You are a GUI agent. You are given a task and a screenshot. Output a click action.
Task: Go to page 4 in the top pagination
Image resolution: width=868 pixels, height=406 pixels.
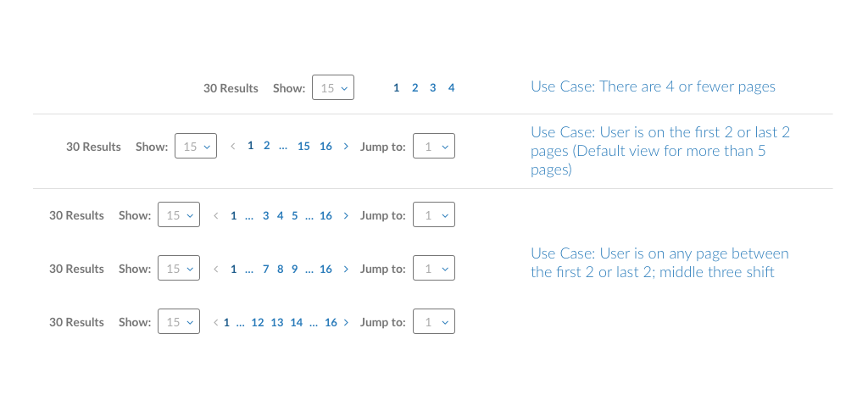tap(451, 87)
